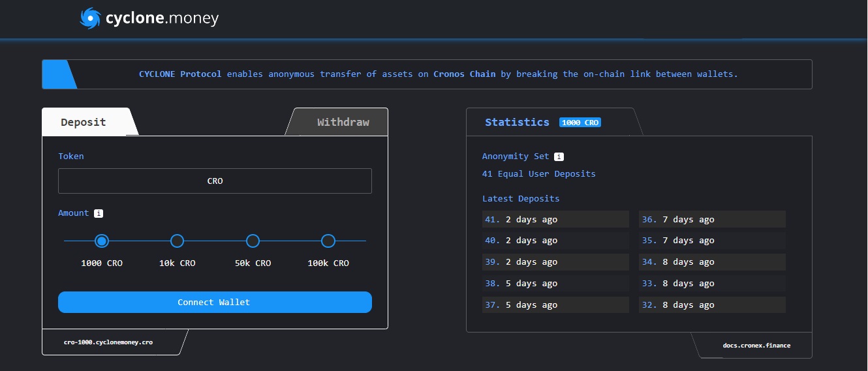The width and height of the screenshot is (868, 371).
Task: Click the "Latest Deposits" heading
Action: pos(521,199)
